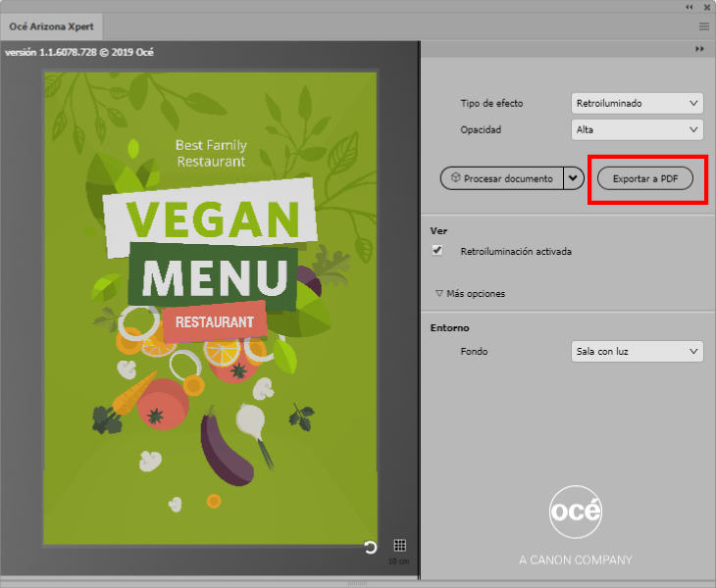Click the 'Entorno' section heading
Viewport: 716px width, 588px height.
point(449,327)
